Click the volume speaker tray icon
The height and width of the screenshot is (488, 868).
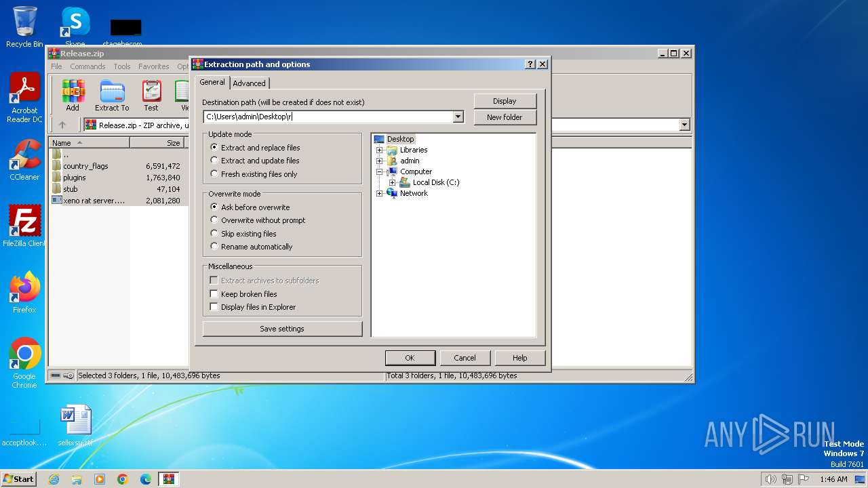[771, 479]
